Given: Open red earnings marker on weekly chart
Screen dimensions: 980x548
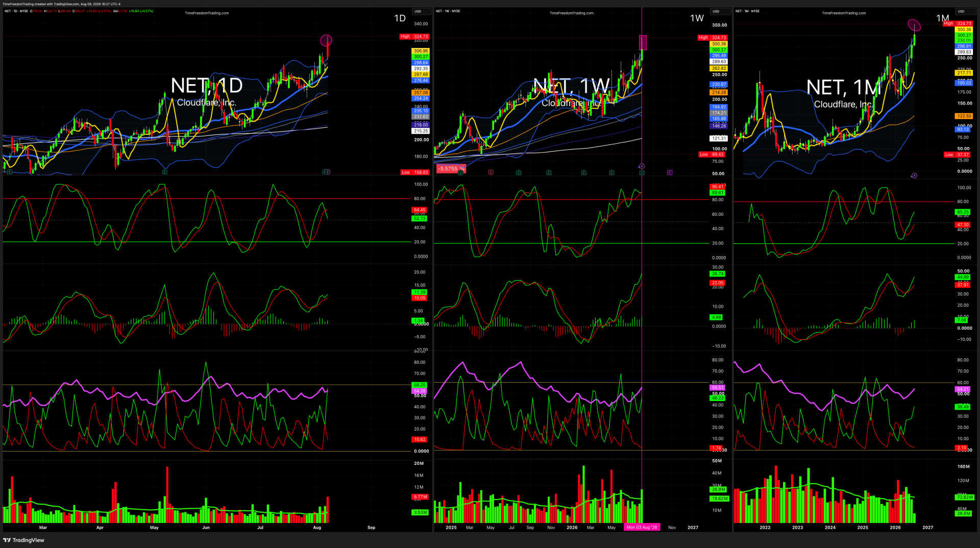Looking at the screenshot, I should click(491, 172).
